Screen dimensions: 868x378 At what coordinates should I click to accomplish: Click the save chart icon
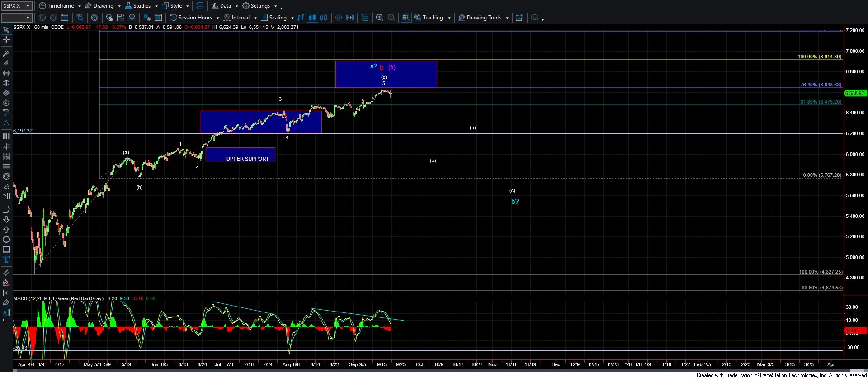coord(120,18)
